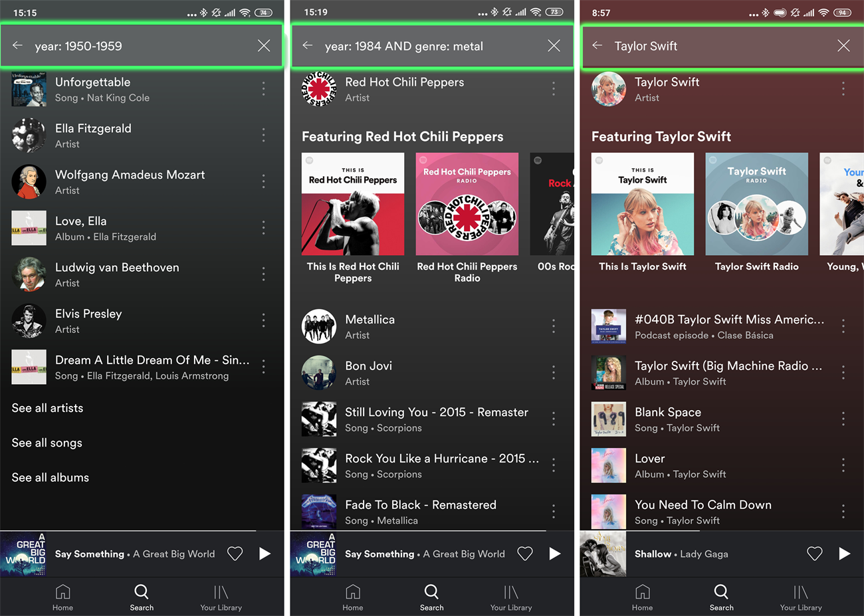Tap back arrow in 'year: 1984 AND genre: metal' search
This screenshot has width=864, height=616.
307,46
